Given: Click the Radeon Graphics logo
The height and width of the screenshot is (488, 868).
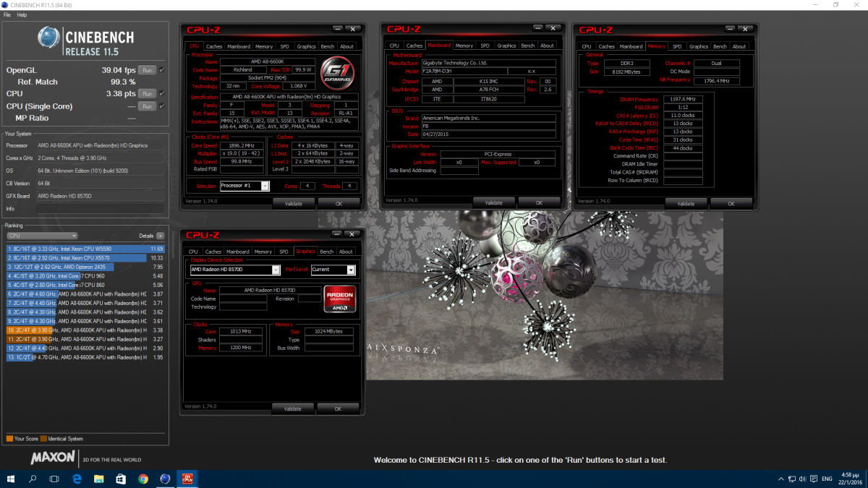Looking at the screenshot, I should tap(340, 299).
